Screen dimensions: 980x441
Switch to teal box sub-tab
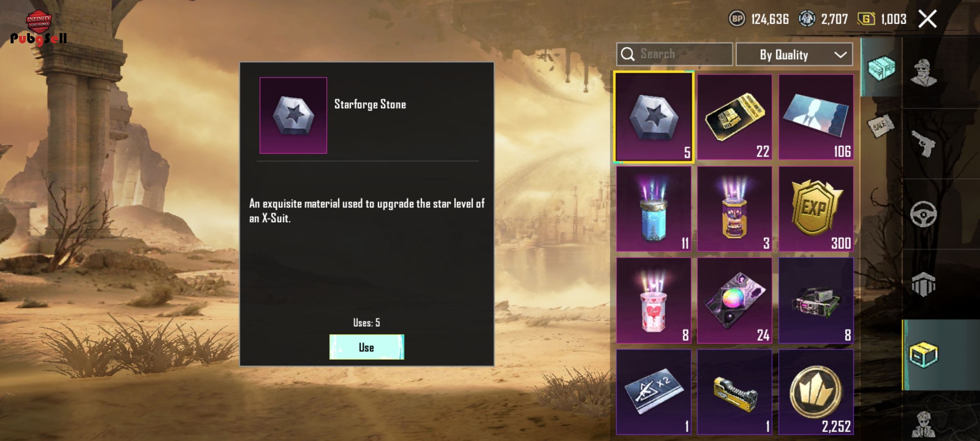point(881,67)
